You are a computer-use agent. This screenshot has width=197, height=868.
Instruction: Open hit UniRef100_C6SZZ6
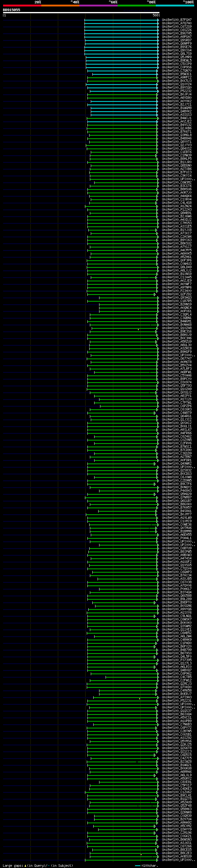pos(177,30)
